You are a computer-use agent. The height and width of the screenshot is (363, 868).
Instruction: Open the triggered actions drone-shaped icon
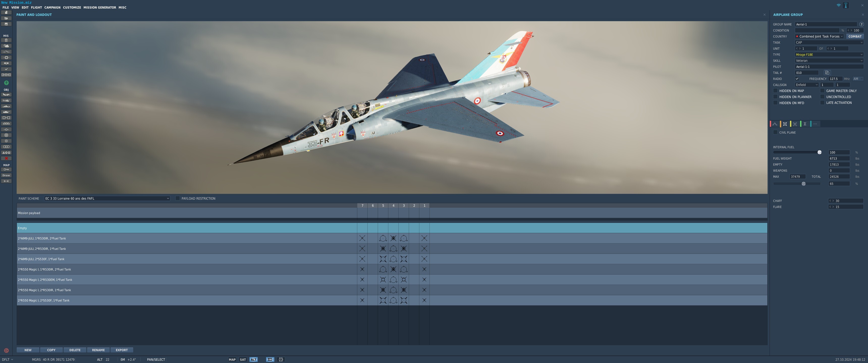click(795, 124)
